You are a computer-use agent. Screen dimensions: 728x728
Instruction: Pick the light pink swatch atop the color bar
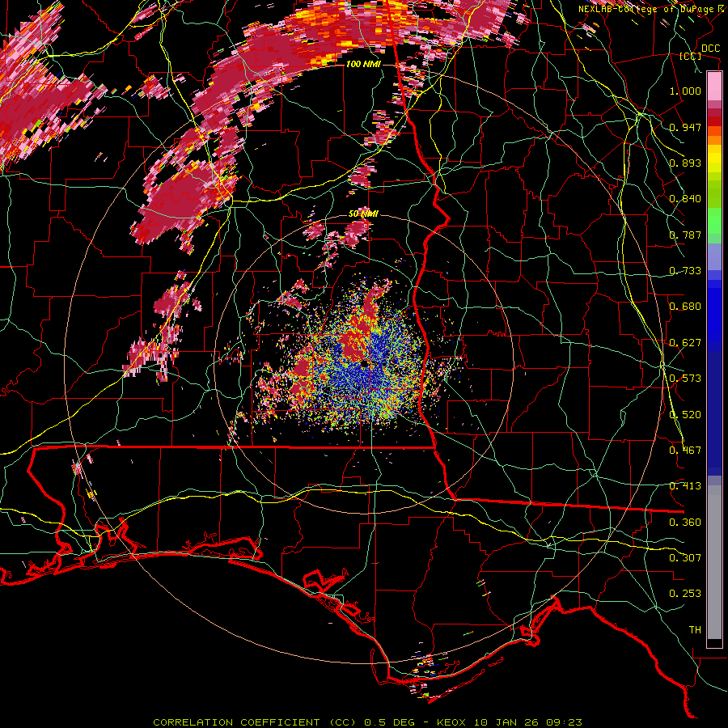(714, 87)
